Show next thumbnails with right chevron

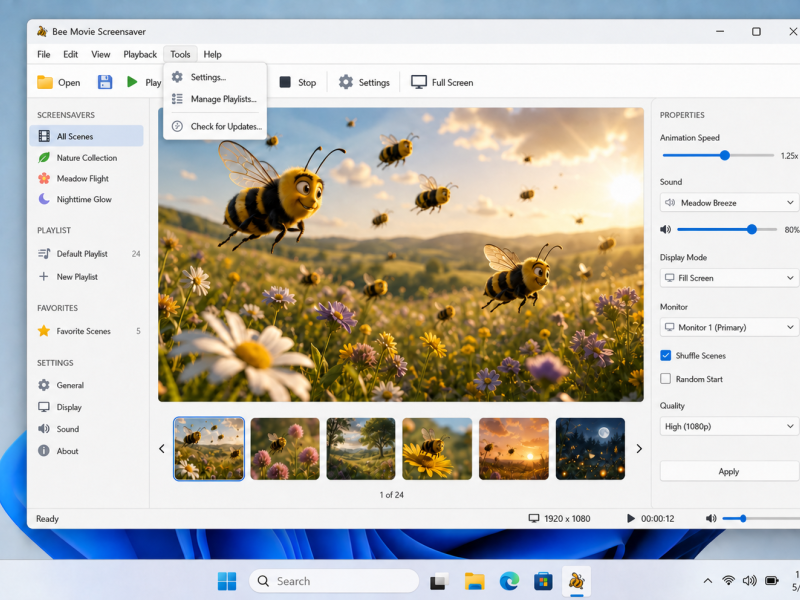(639, 449)
